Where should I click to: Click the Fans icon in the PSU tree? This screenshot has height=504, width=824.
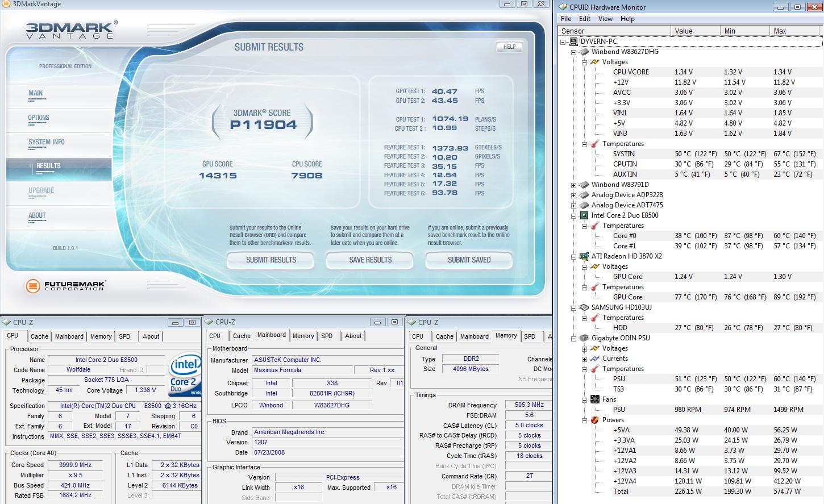pos(595,399)
